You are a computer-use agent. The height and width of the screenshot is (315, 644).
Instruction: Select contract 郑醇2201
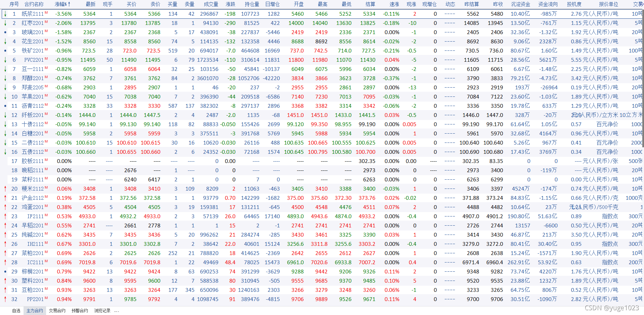pyautogui.click(x=32, y=78)
